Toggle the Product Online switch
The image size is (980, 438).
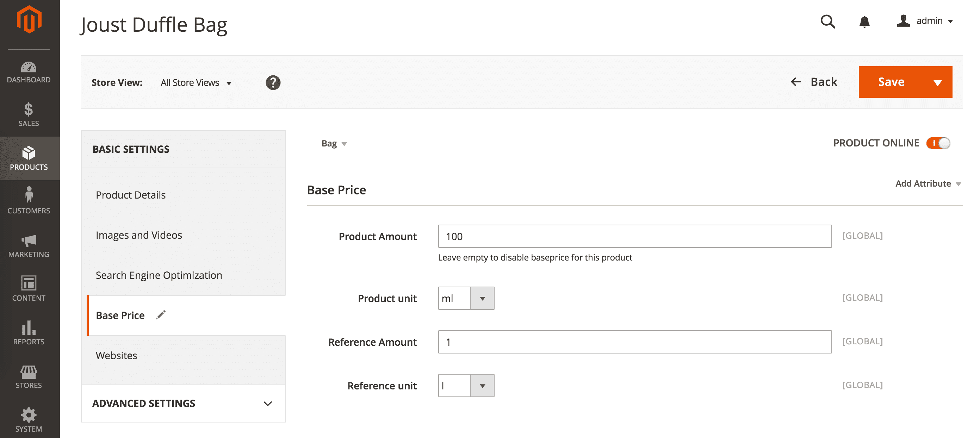pos(940,143)
